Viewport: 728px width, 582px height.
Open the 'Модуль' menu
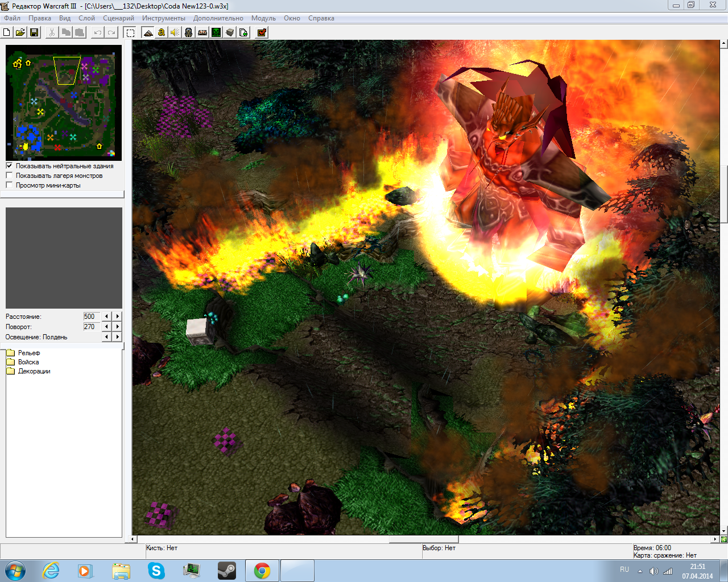click(263, 18)
